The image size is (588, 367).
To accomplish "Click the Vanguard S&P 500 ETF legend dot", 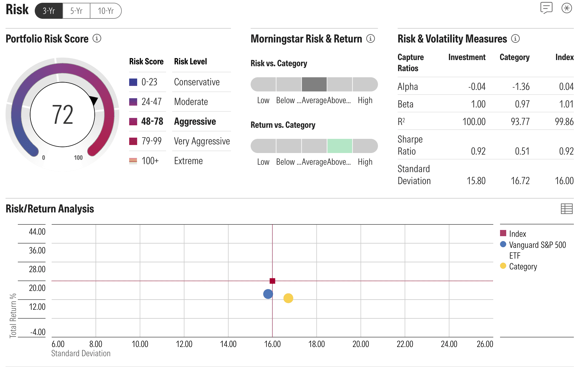I will tap(503, 244).
